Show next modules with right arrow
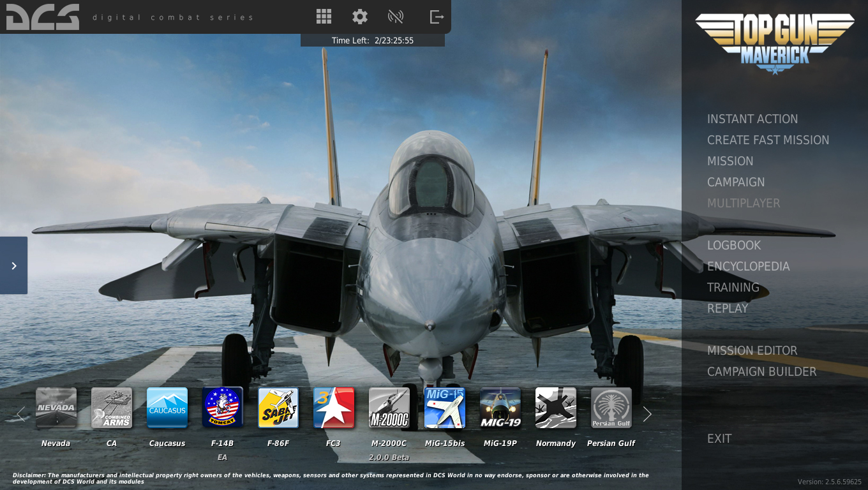 [647, 415]
